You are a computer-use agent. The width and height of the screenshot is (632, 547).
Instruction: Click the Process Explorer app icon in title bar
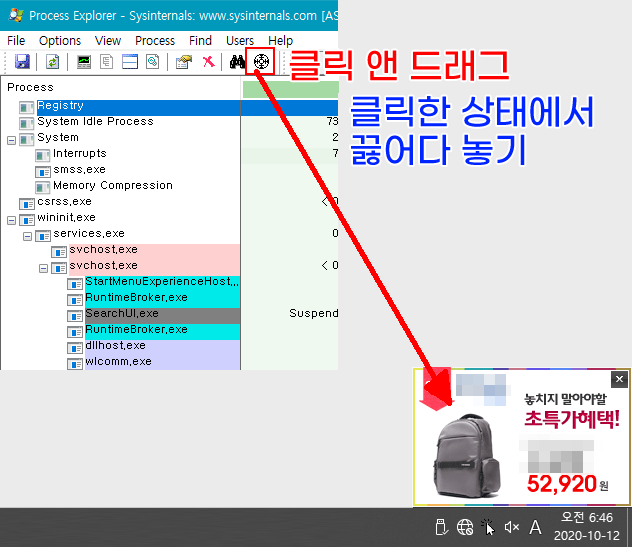[16, 15]
